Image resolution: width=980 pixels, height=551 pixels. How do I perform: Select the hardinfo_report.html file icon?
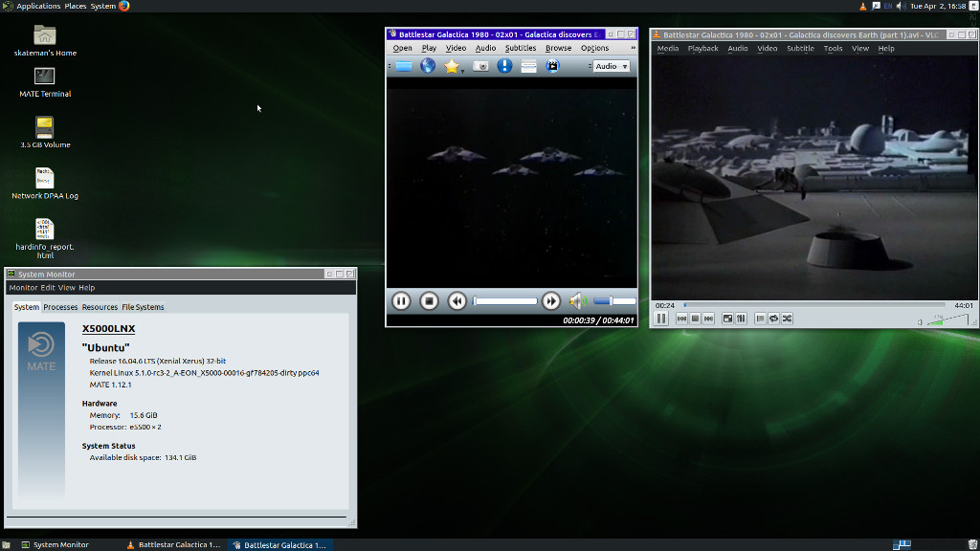pyautogui.click(x=44, y=238)
